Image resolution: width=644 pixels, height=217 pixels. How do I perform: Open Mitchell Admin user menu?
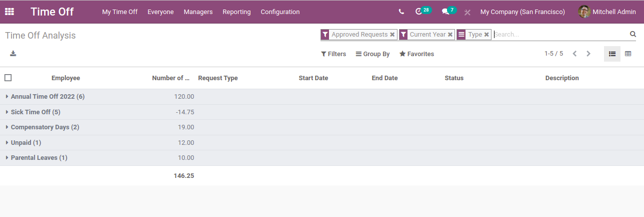(x=607, y=12)
